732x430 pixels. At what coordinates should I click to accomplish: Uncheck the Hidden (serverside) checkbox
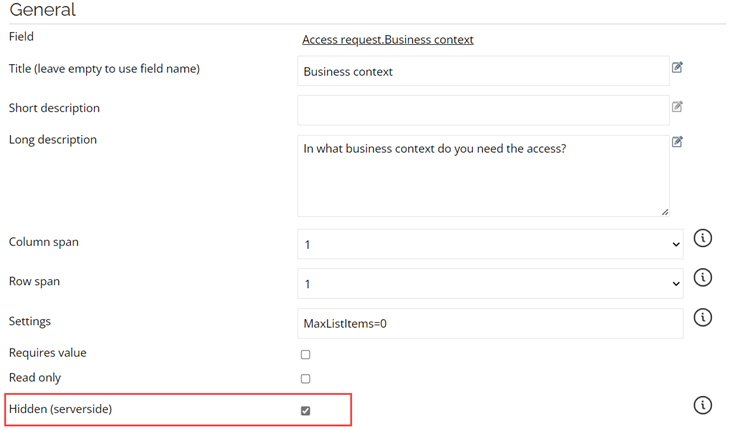305,411
